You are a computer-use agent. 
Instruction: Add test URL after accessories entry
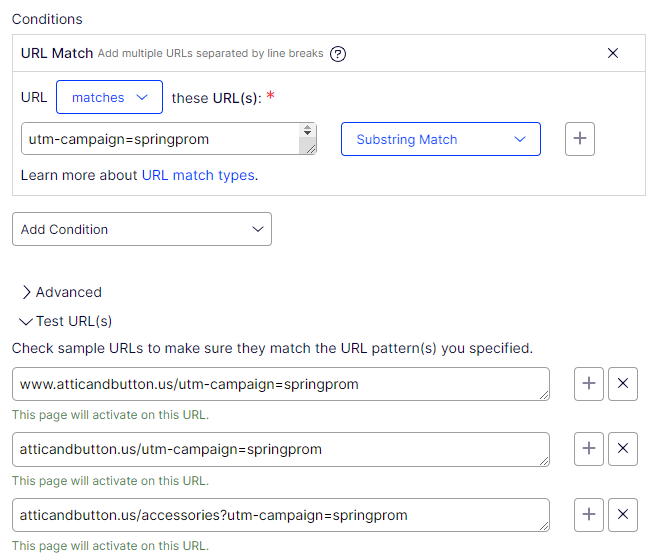(x=589, y=515)
